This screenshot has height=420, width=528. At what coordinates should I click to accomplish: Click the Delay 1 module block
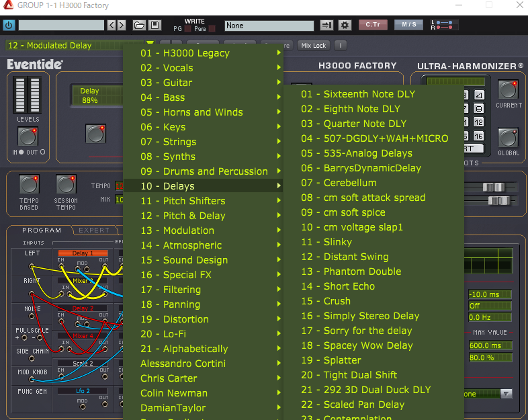pyautogui.click(x=83, y=253)
